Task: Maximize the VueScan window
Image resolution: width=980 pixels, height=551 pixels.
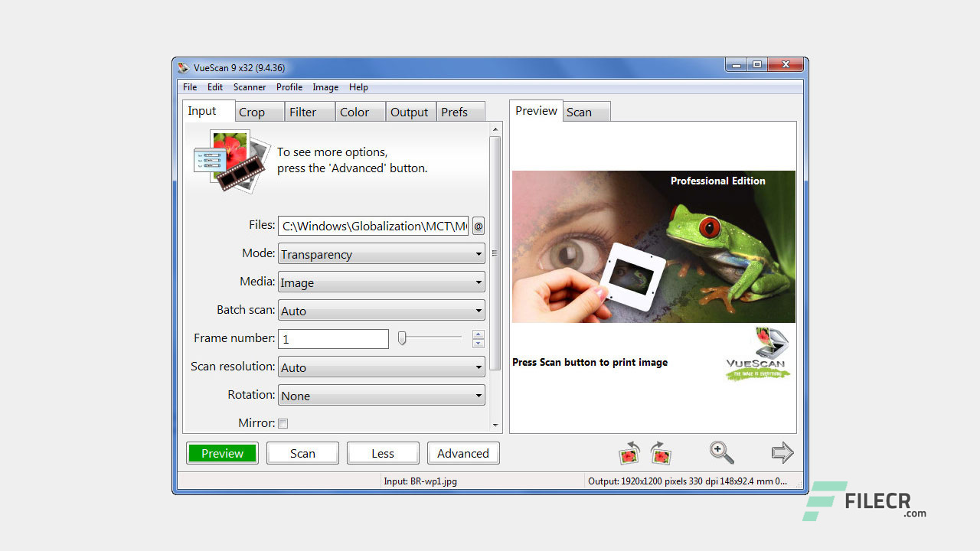Action: 756,65
